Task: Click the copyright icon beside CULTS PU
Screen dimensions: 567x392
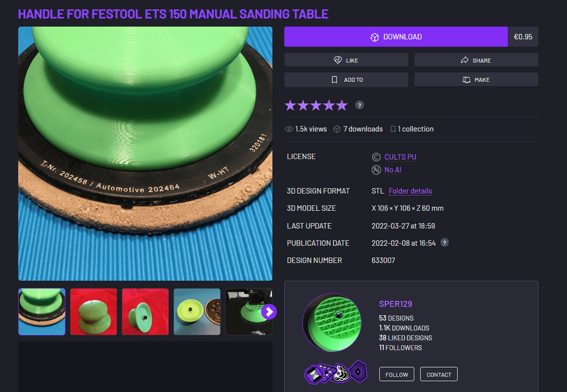Action: 376,157
